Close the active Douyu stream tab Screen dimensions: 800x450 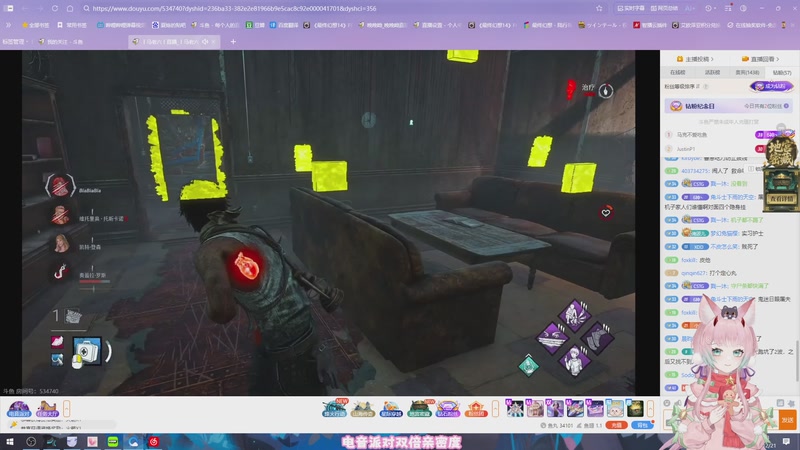[x=214, y=42]
